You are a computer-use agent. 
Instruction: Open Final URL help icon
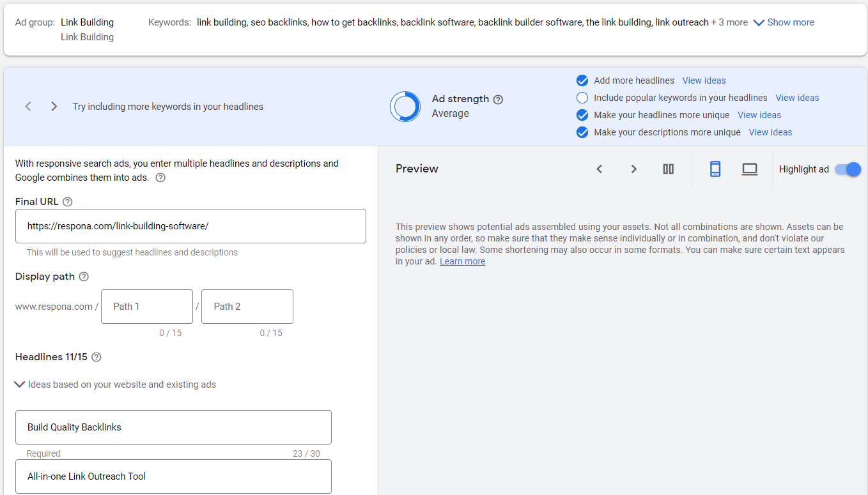[x=68, y=202]
